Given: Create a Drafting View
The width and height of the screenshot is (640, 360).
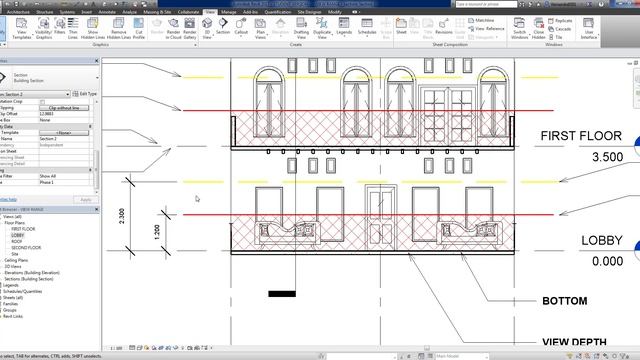Looking at the screenshot, I should [301, 28].
